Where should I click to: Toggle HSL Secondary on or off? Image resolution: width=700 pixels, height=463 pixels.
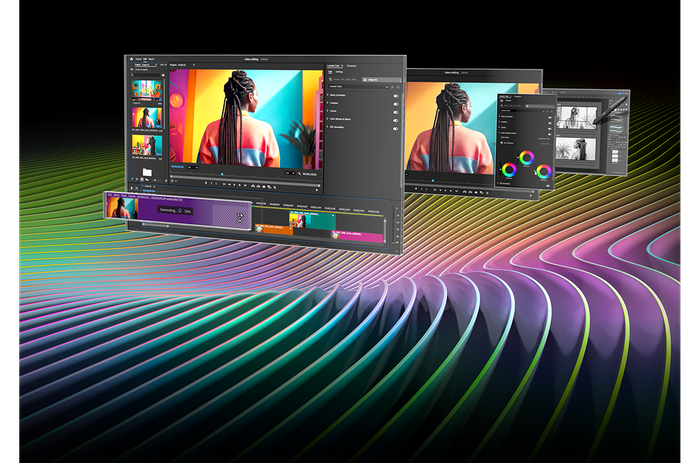tap(395, 129)
